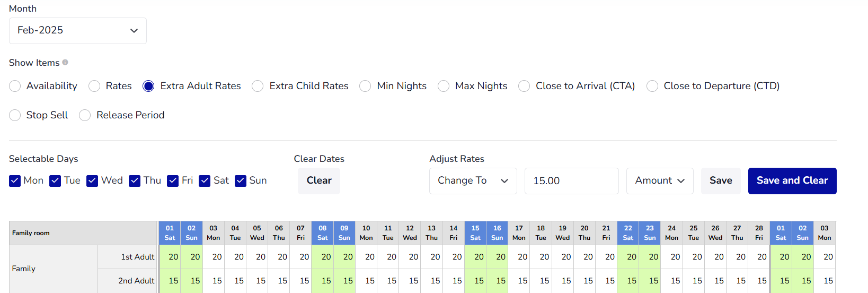This screenshot has height=293, width=868.
Task: Uncheck the Mon checkbox
Action: [15, 181]
